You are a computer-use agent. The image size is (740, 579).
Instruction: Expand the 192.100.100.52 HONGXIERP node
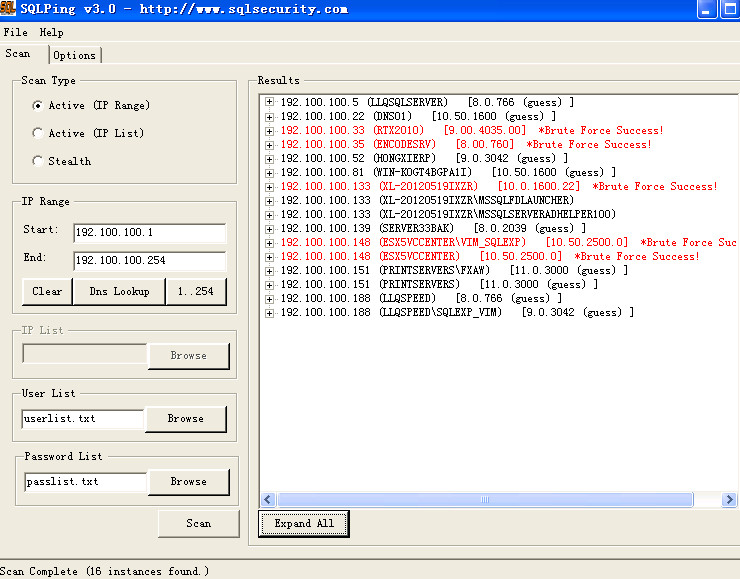pyautogui.click(x=269, y=159)
